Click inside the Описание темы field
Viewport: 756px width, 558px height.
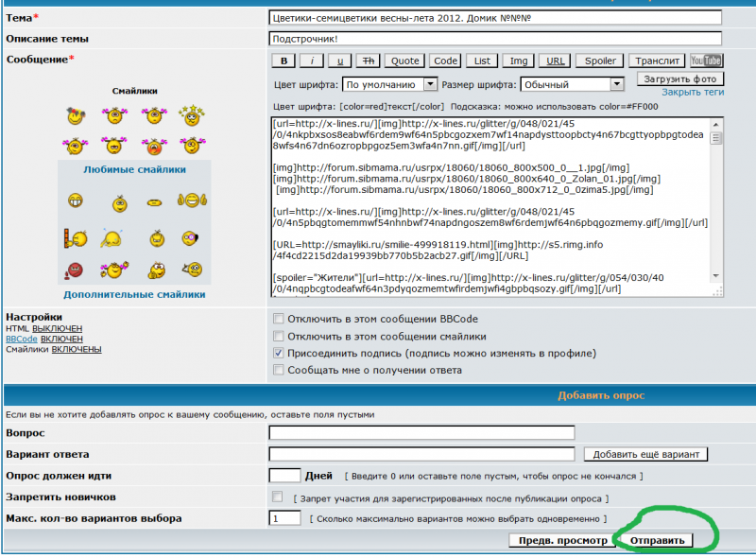pos(494,39)
